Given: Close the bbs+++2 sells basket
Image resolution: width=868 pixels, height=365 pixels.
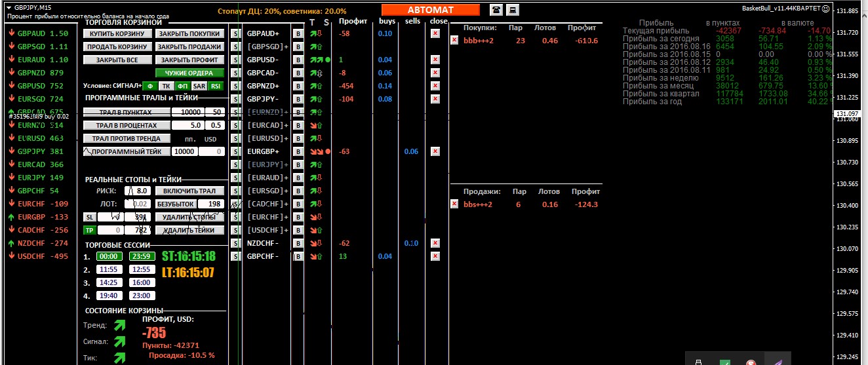Looking at the screenshot, I should point(454,204).
